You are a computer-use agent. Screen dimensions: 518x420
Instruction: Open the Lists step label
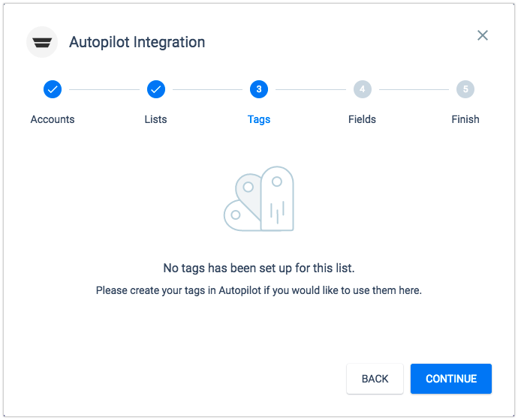[x=155, y=119]
